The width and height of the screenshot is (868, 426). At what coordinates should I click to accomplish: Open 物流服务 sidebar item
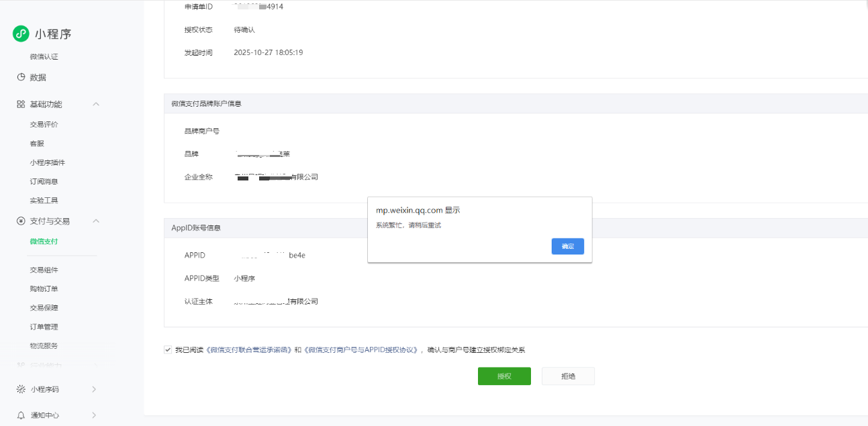coord(44,345)
